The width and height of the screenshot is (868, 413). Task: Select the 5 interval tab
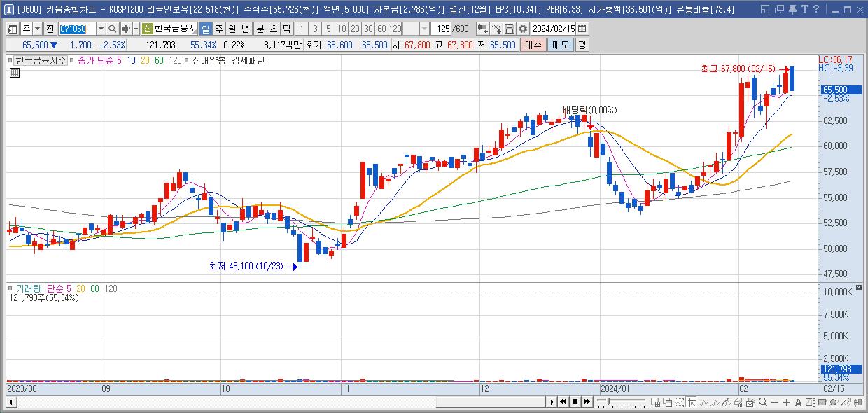(328, 29)
